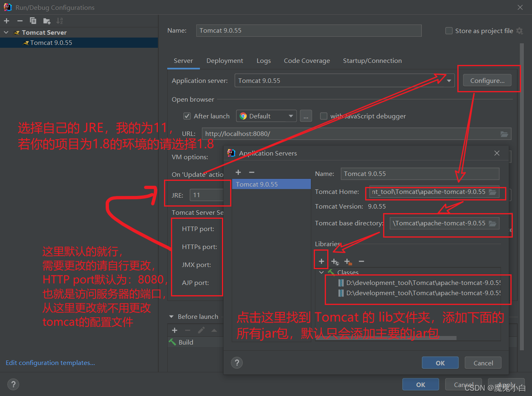This screenshot has width=532, height=396.
Task: Click the Configure... button
Action: tap(487, 81)
